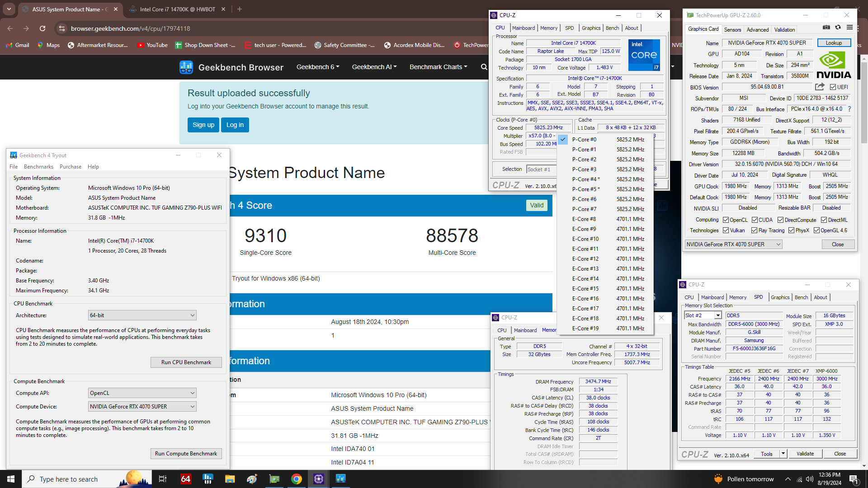Screen dimensions: 868x488
Task: Show hidden system tray icons
Action: point(788,479)
